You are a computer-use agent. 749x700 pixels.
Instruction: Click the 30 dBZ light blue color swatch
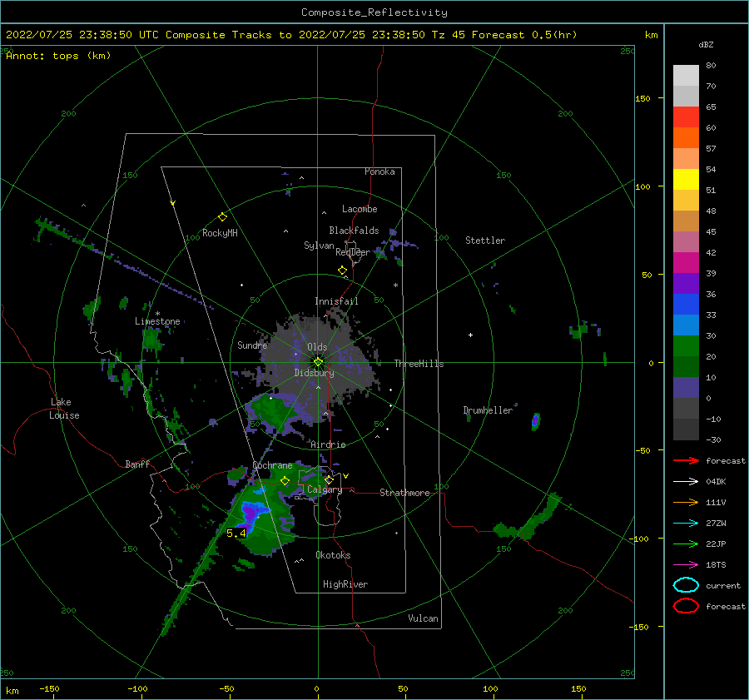(x=686, y=325)
